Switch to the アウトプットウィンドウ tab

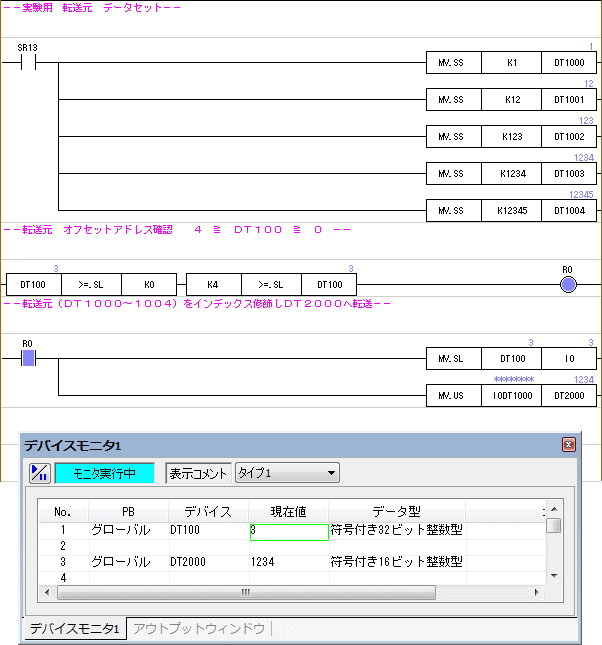pyautogui.click(x=199, y=629)
